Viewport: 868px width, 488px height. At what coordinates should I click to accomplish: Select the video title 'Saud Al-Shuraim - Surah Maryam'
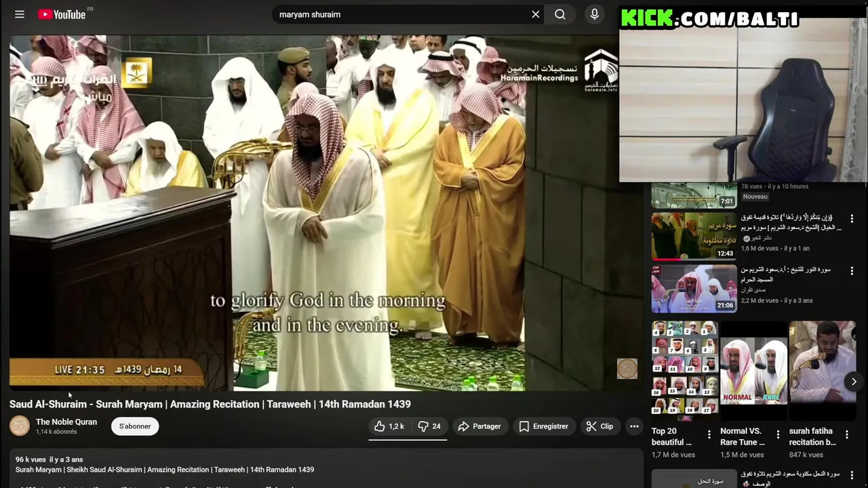click(x=210, y=404)
